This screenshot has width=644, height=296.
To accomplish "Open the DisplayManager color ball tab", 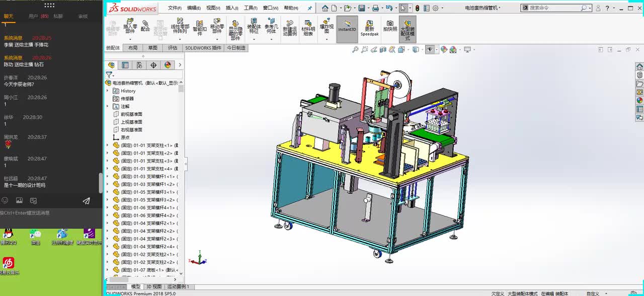I will point(168,65).
